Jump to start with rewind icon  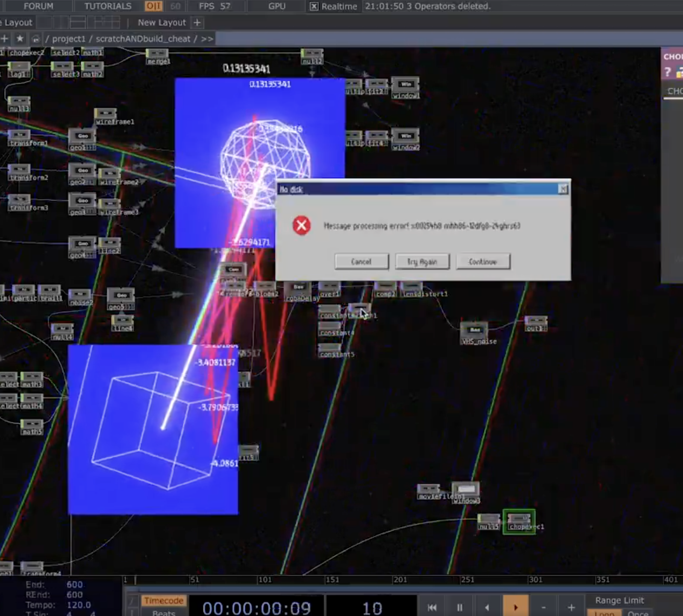432,607
